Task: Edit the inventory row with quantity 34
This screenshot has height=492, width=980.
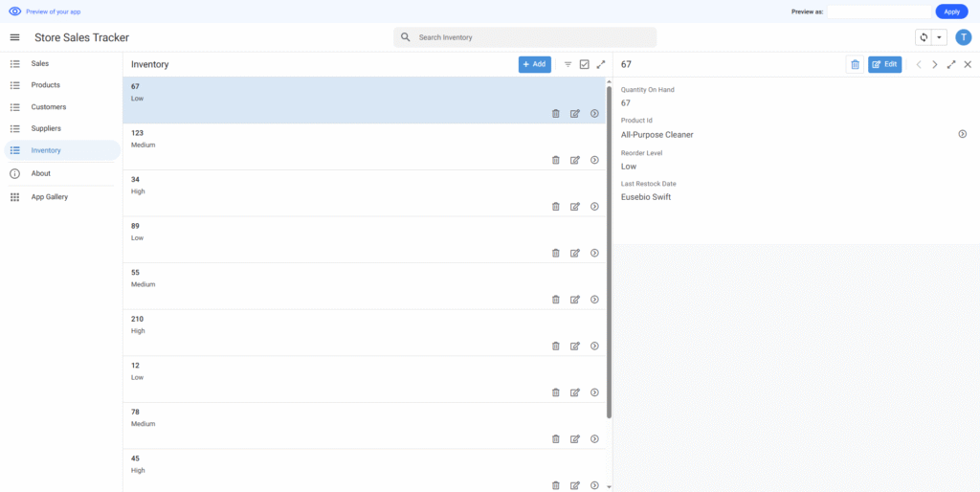Action: [x=575, y=207]
